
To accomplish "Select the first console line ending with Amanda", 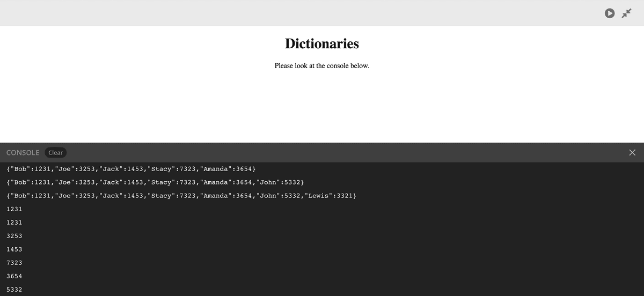I will (x=131, y=169).
